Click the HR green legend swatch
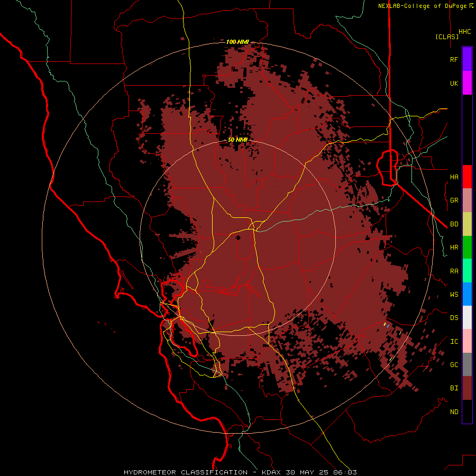The width and height of the screenshot is (476, 476). (467, 248)
